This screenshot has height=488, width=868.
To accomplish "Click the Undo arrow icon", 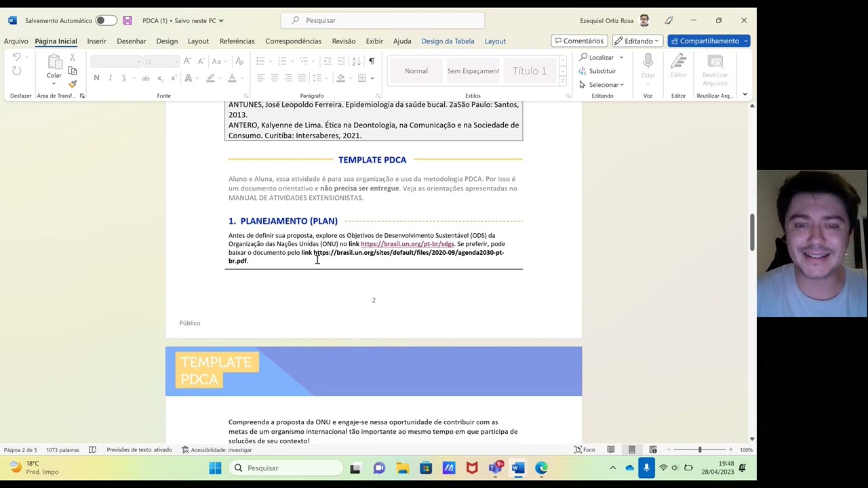I will pyautogui.click(x=16, y=58).
